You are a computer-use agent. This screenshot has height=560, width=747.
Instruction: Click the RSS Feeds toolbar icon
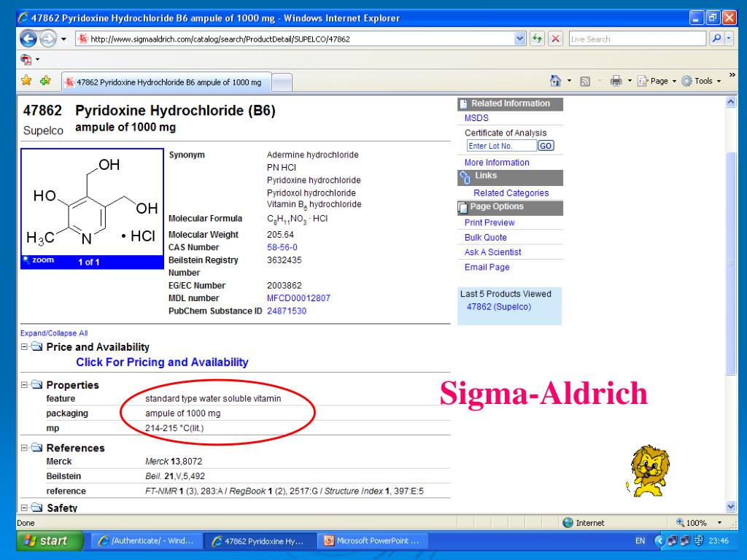point(585,82)
